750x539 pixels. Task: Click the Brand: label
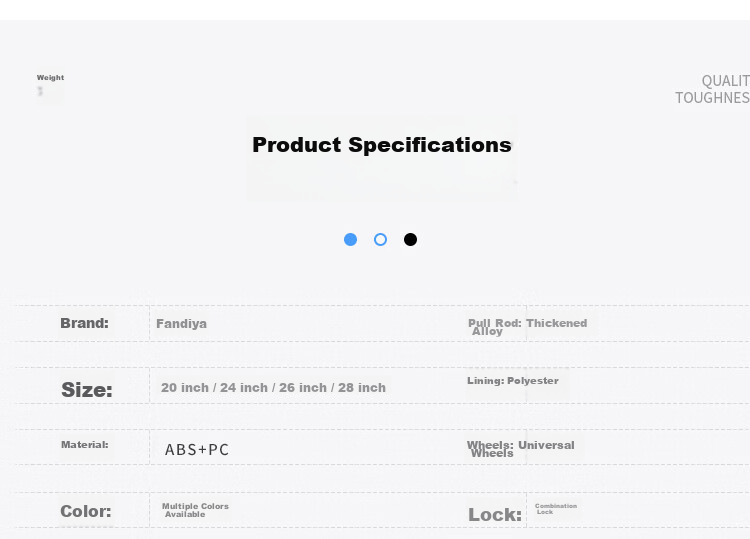(x=85, y=323)
